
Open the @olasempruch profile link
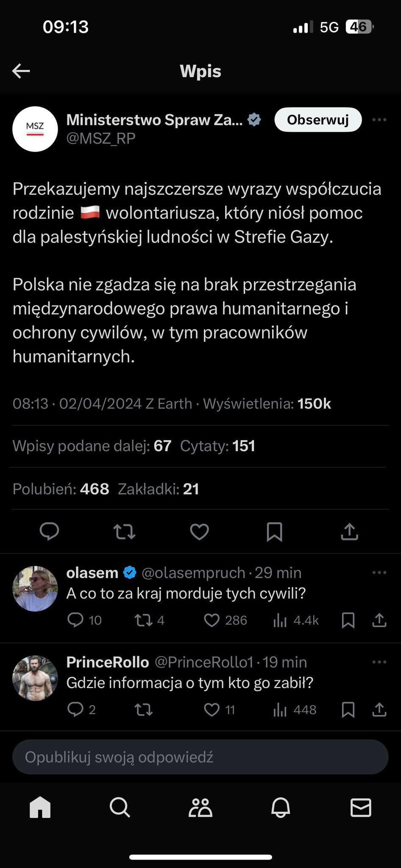tap(193, 573)
